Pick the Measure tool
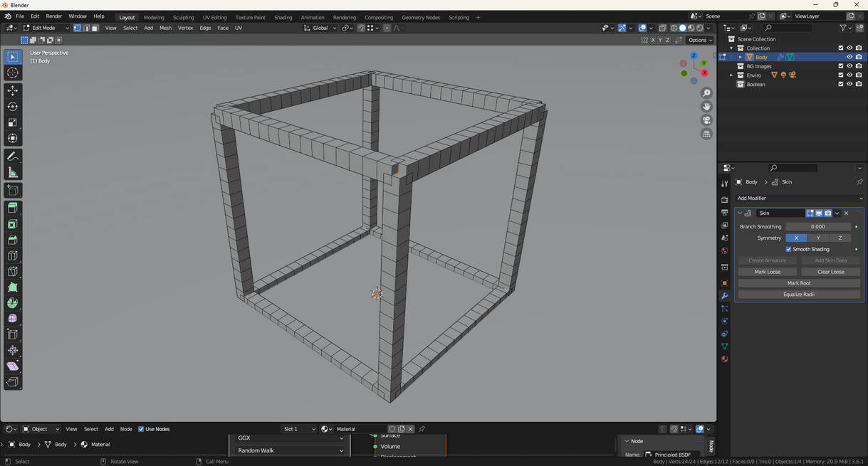 pos(13,173)
